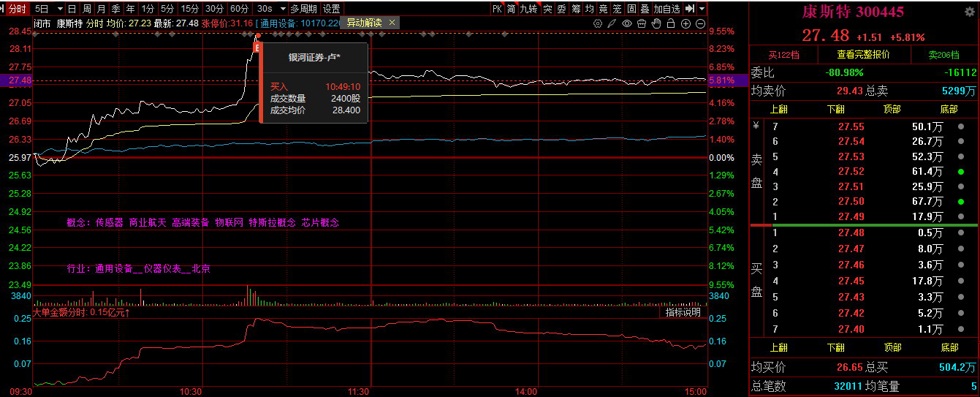Viewport: 980px width, 397px height.
Task: Open dropdown arrow after 加自选
Action: tap(702, 9)
